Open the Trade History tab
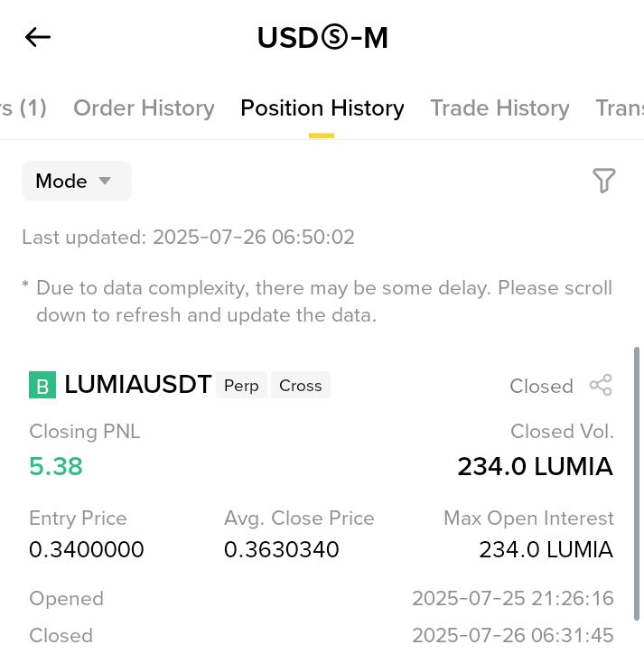Screen dimensions: 644x654 click(x=499, y=108)
